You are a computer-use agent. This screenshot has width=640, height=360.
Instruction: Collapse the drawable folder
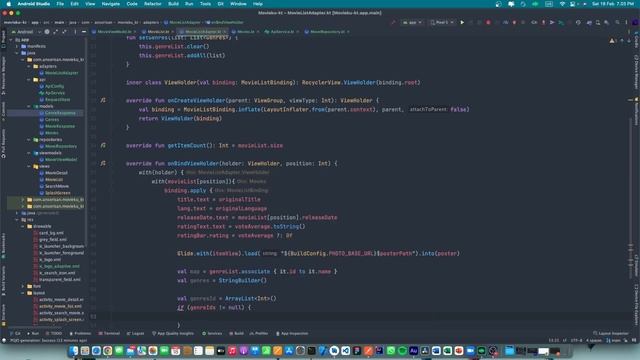(x=23, y=226)
